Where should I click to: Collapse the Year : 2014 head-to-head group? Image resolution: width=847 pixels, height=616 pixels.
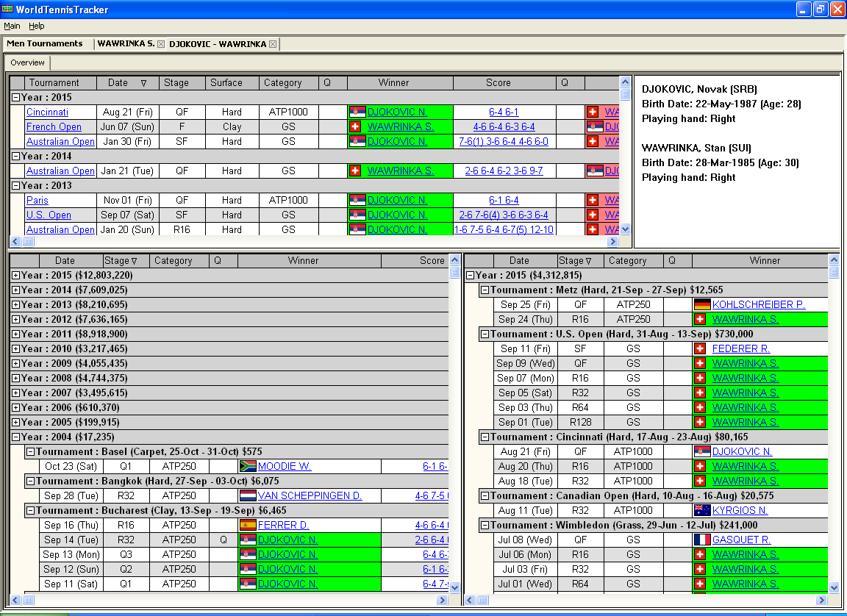[15, 156]
